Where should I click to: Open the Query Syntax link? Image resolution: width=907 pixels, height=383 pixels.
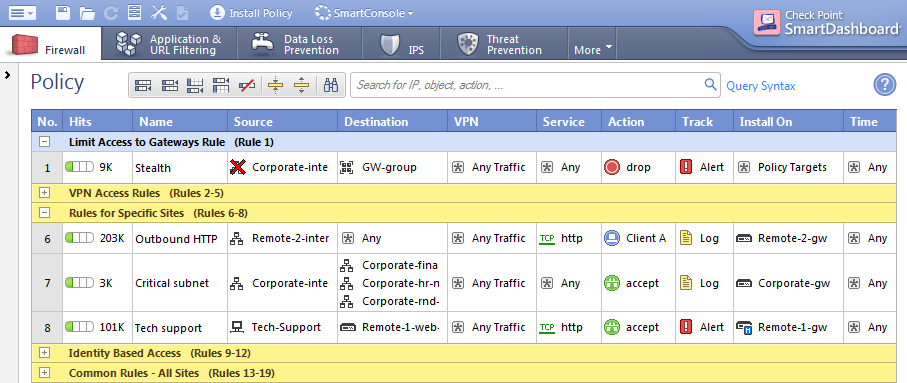(761, 86)
